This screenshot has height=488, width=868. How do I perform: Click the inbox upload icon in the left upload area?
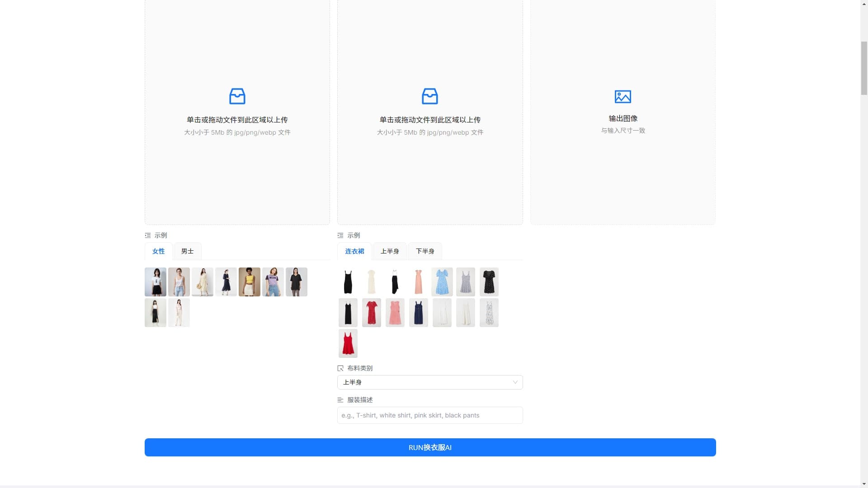[237, 96]
